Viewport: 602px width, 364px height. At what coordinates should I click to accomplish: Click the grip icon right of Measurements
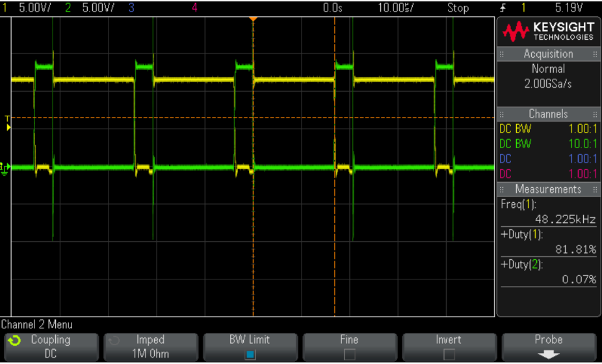[594, 189]
